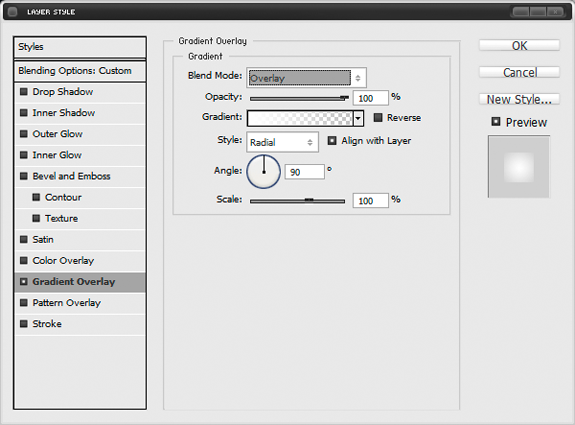Click the Angle dial
This screenshot has height=425, width=575.
point(264,172)
